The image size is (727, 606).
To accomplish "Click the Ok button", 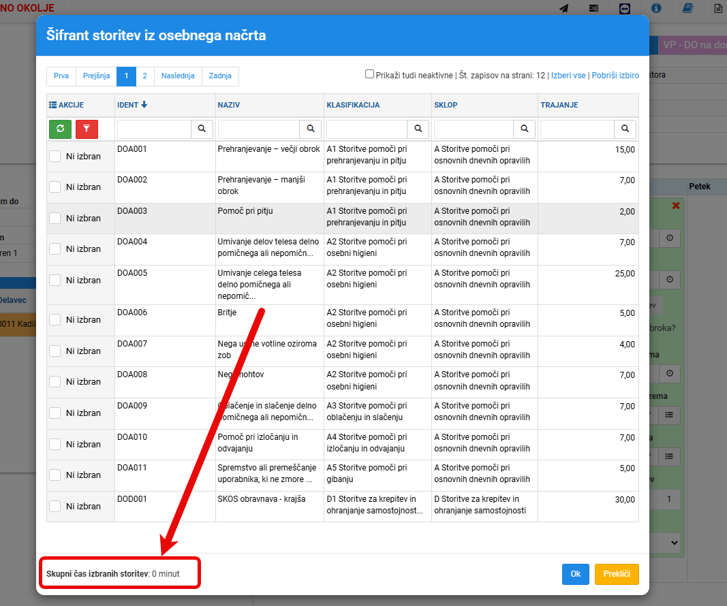I will [x=575, y=574].
